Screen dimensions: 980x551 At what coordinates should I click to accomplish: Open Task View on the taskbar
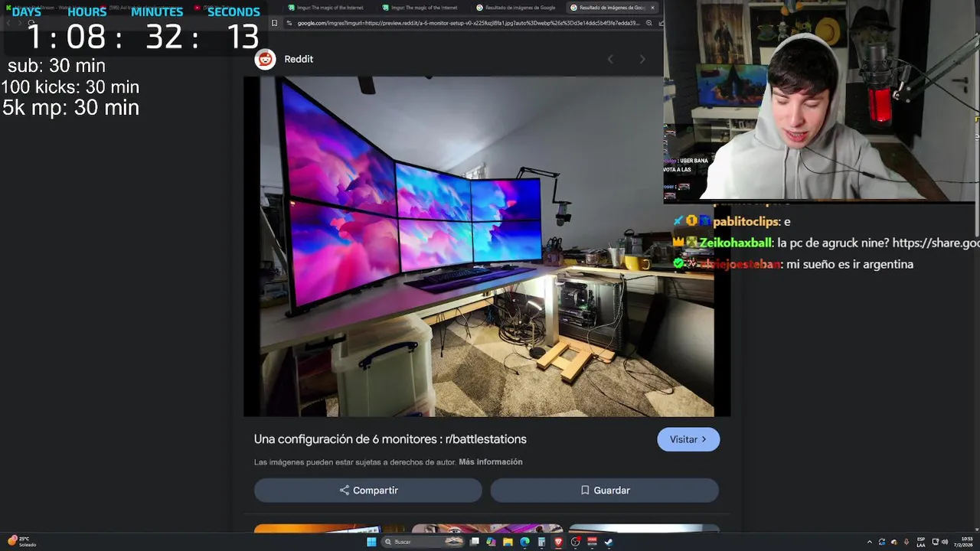click(x=475, y=542)
